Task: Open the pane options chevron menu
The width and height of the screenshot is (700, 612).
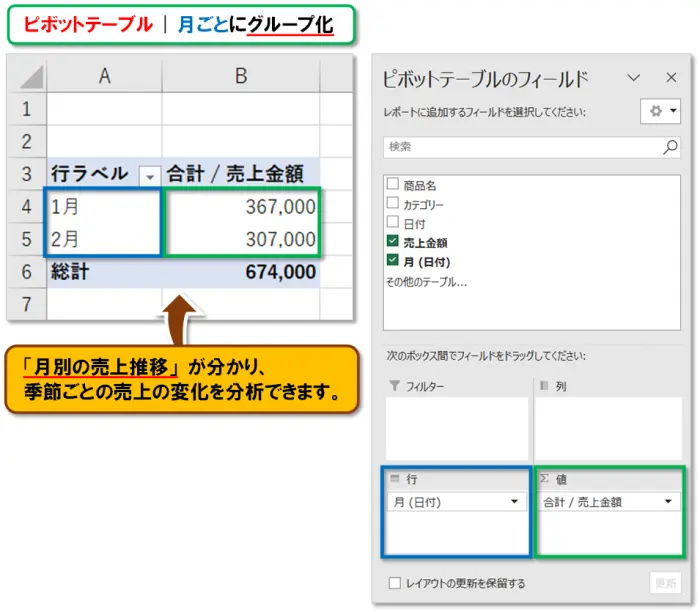Action: click(633, 78)
